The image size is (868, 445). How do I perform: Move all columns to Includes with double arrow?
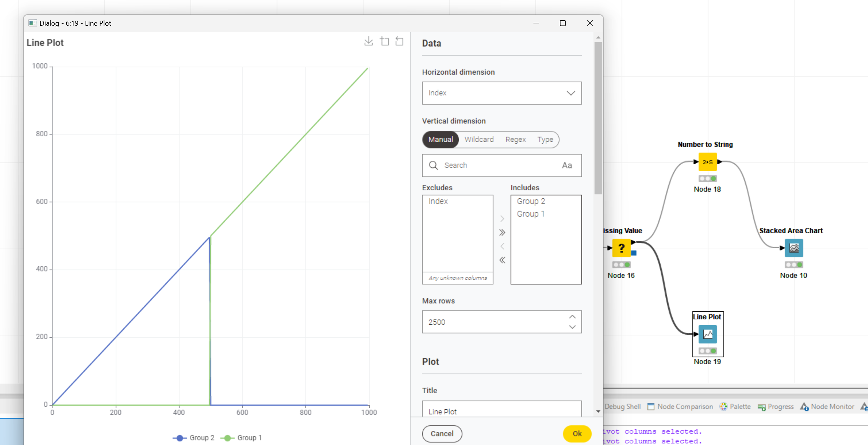pyautogui.click(x=502, y=232)
